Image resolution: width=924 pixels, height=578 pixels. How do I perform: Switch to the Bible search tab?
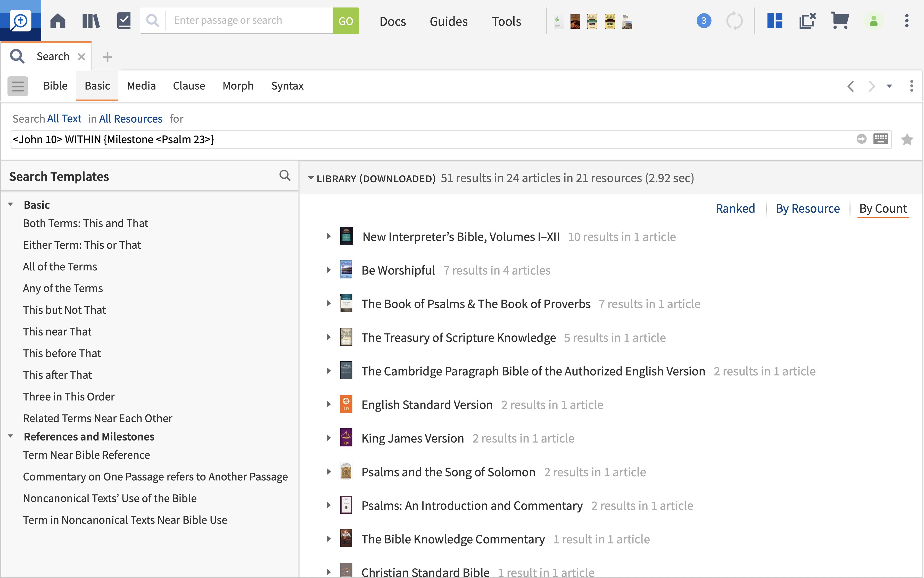click(55, 86)
